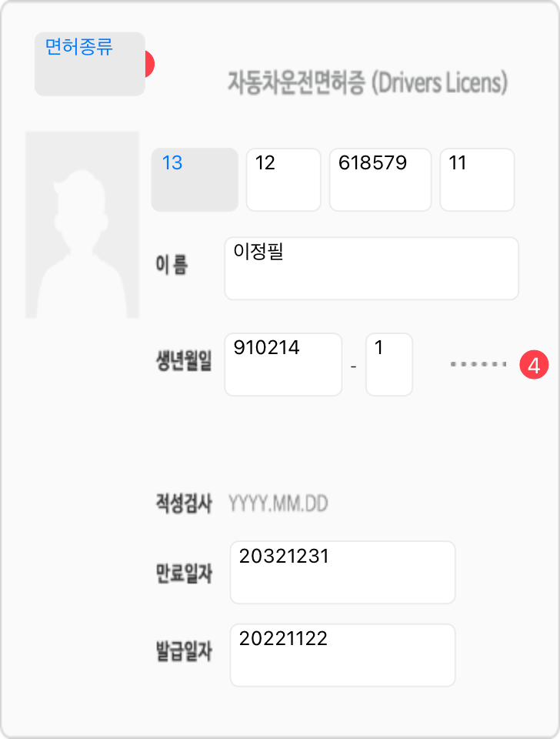This screenshot has height=739, width=560.
Task: Click the 발급일자 label
Action: (184, 653)
